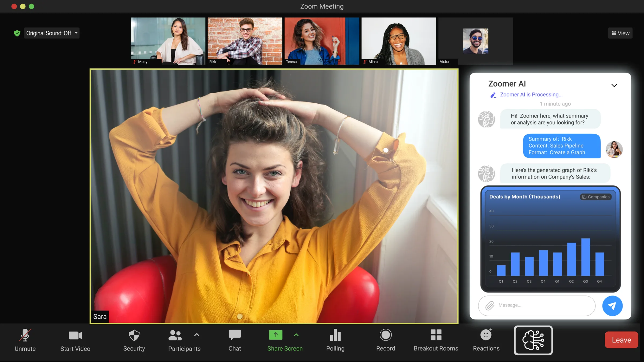Screen dimensions: 644x362
Task: Open the Original Sound: Off dropdown
Action: [x=52, y=33]
